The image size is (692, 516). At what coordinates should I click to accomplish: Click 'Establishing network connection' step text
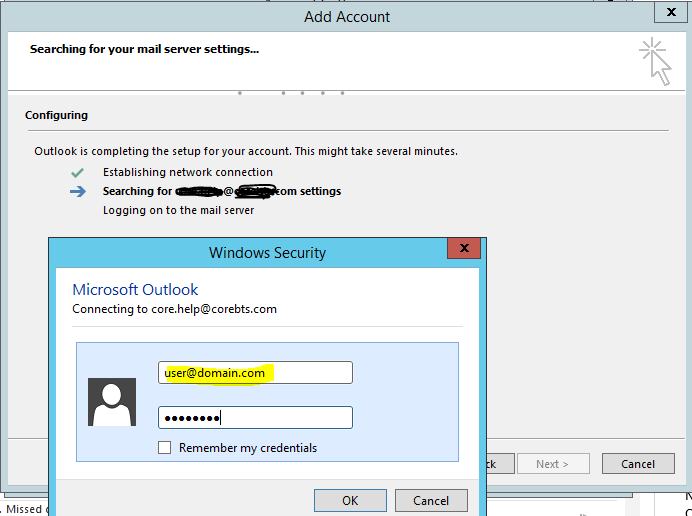188,172
